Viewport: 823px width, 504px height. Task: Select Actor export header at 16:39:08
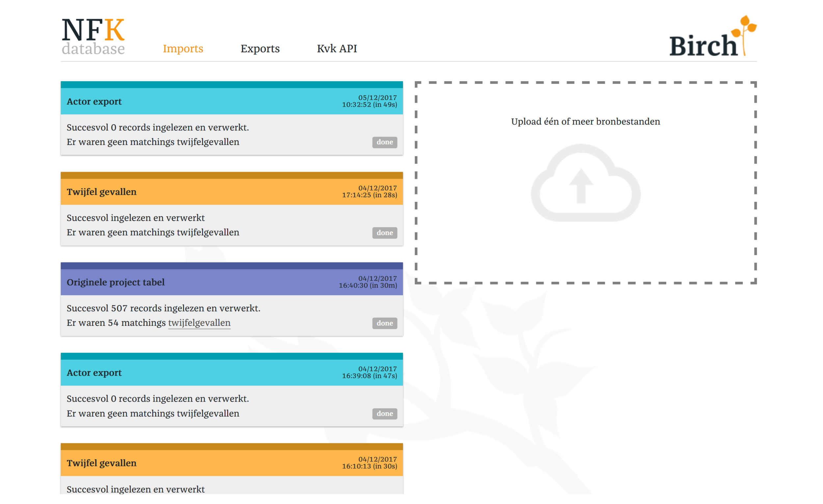232,373
